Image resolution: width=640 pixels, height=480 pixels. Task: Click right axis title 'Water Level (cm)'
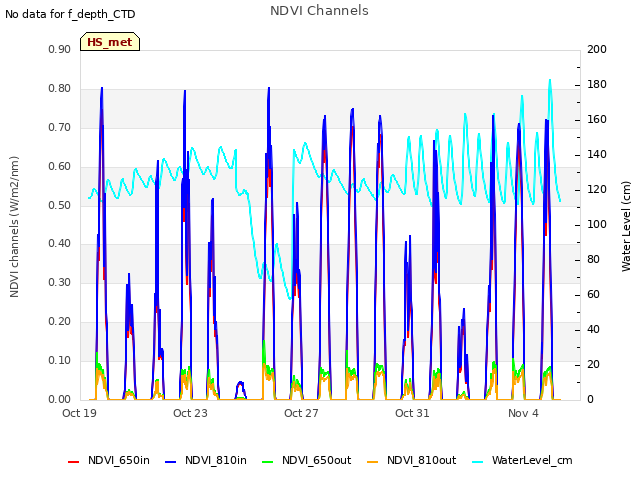coord(626,227)
